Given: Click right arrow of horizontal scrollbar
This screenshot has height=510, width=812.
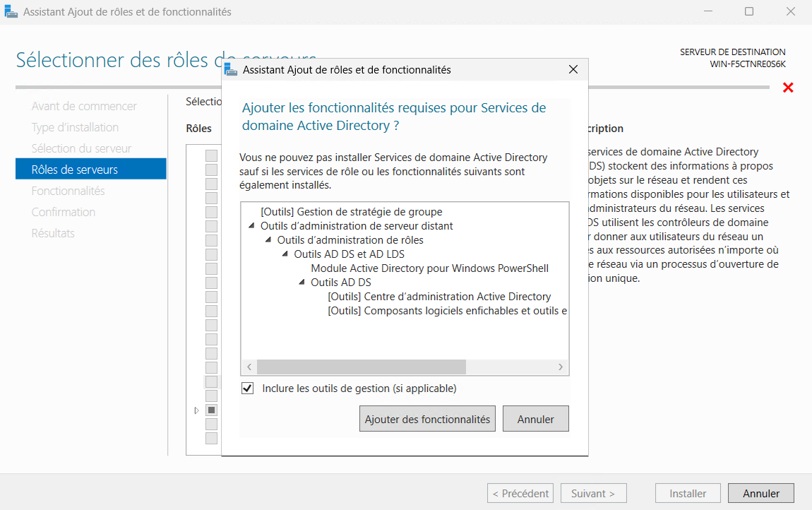Looking at the screenshot, I should point(561,367).
